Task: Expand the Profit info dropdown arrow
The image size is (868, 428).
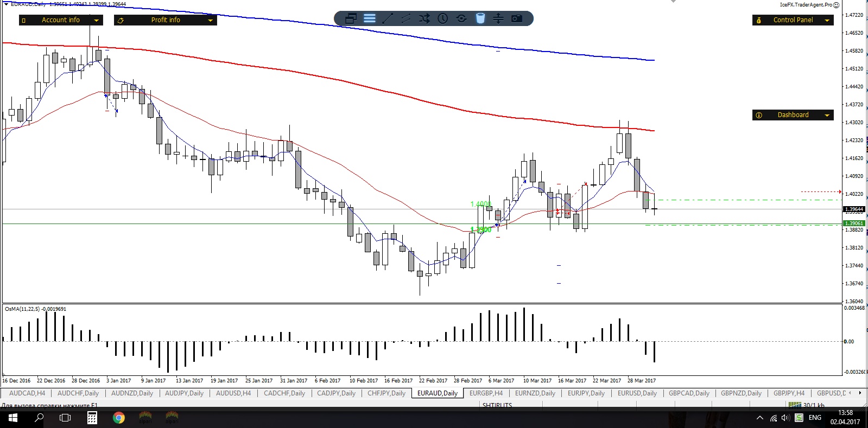Action: (x=211, y=20)
